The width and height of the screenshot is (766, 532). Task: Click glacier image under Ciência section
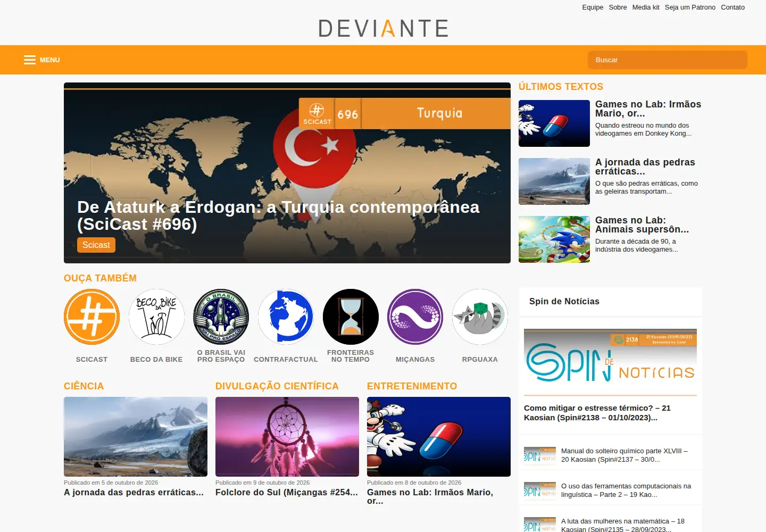[136, 437]
